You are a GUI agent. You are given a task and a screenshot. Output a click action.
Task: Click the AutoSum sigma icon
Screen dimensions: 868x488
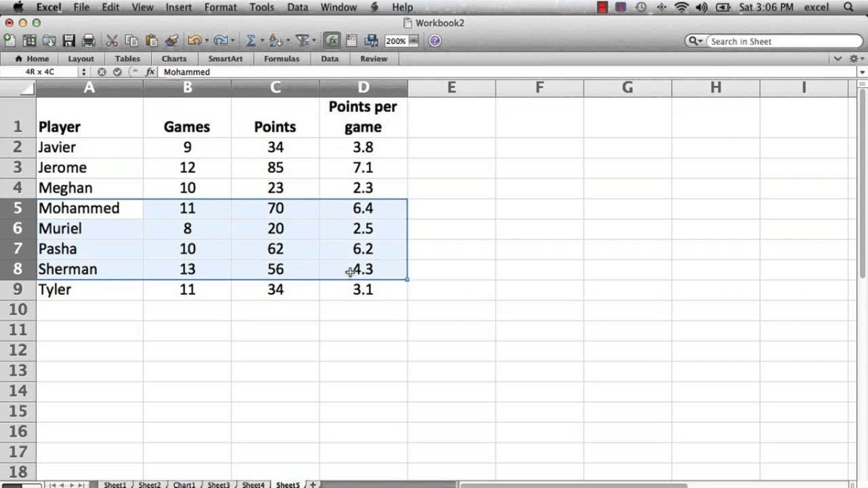[x=251, y=40]
